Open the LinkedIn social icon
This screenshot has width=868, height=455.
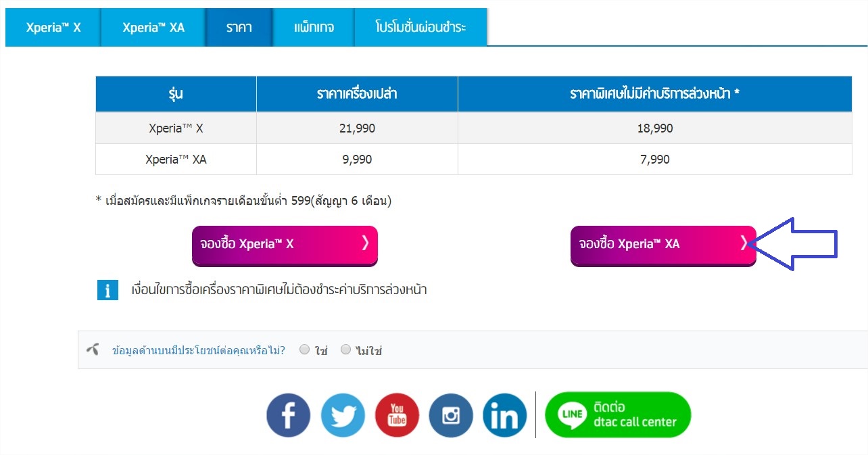coord(505,415)
